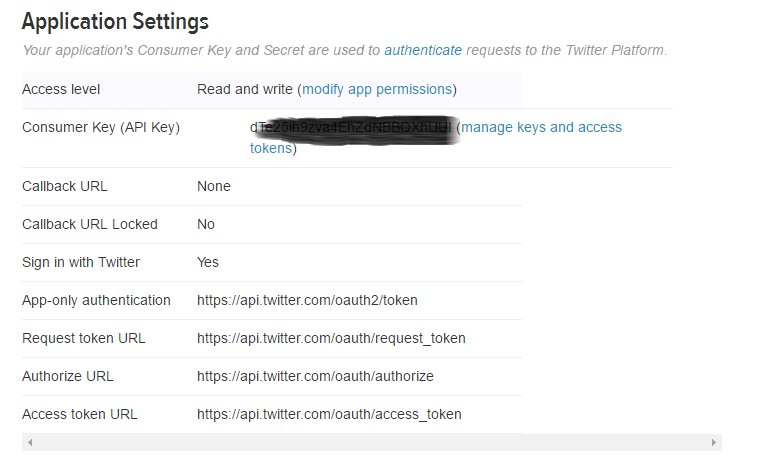Click the request_token URL text

coord(331,338)
